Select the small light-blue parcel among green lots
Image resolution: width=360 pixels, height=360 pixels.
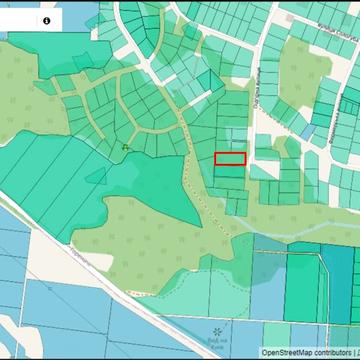point(308,132)
